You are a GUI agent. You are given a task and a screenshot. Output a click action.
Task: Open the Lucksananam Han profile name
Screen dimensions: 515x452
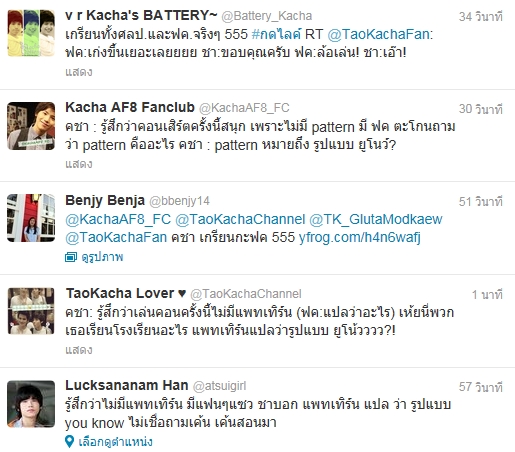point(127,385)
